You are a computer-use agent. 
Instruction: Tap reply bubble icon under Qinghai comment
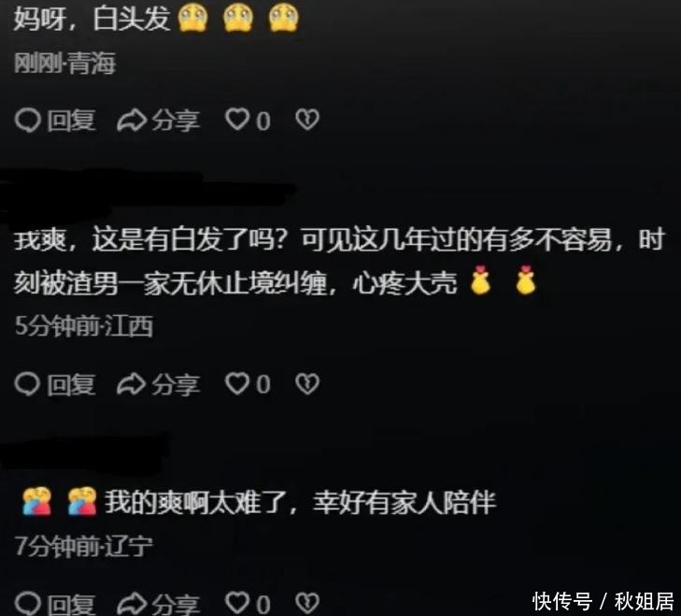pos(28,121)
